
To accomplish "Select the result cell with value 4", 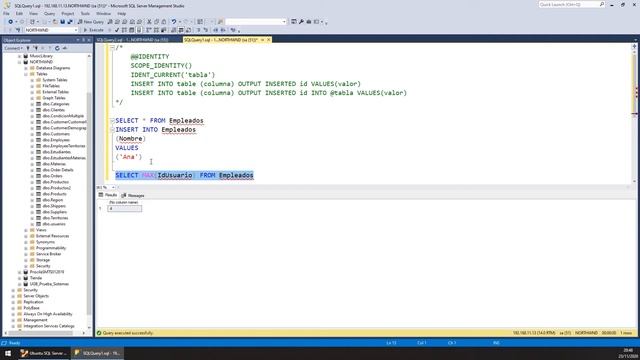I will (124, 209).
